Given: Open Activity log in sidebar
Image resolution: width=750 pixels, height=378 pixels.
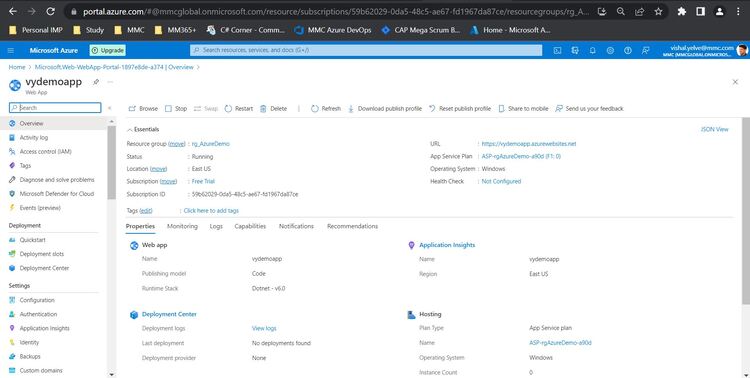Looking at the screenshot, I should tap(33, 137).
